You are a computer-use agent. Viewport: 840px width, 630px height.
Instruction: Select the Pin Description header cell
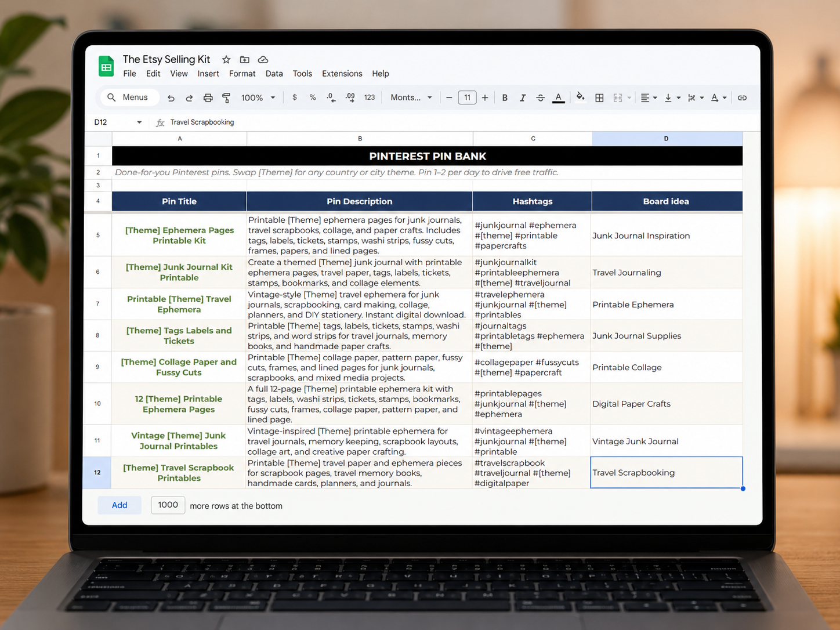(x=360, y=201)
